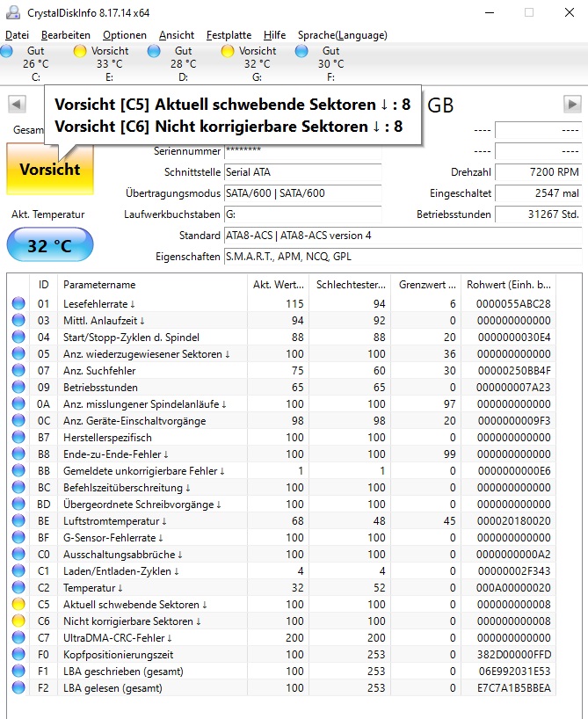Click blue status icon for G-Sensor-Fehlerrate
The height and width of the screenshot is (719, 588).
point(18,537)
